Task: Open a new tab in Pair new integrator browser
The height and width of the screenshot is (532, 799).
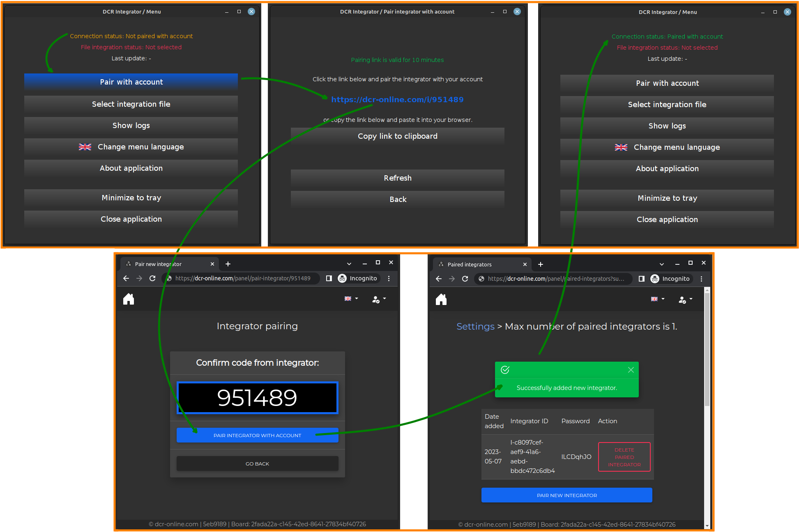Action: pos(228,264)
